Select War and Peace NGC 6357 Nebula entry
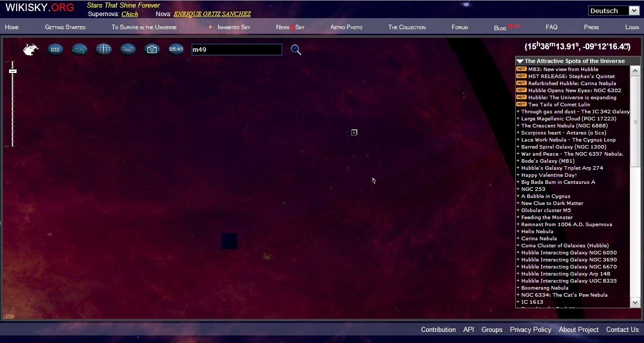The image size is (644, 343). [572, 154]
